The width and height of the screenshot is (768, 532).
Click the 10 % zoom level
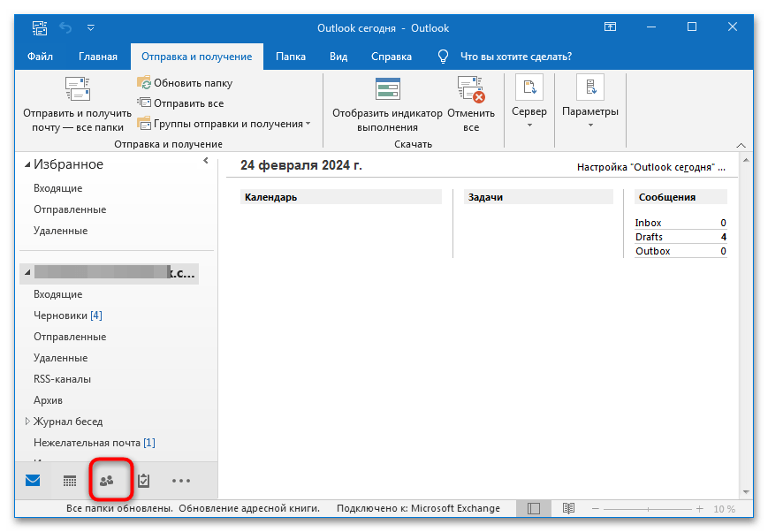tap(724, 509)
